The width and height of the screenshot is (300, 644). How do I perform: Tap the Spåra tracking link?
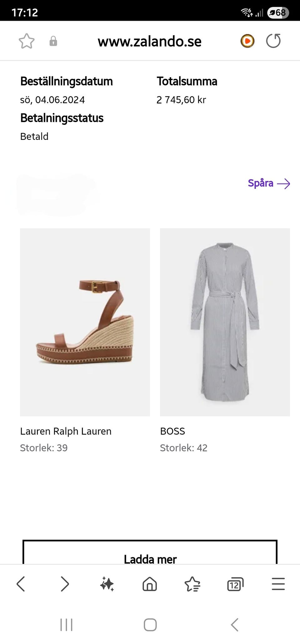click(x=269, y=183)
